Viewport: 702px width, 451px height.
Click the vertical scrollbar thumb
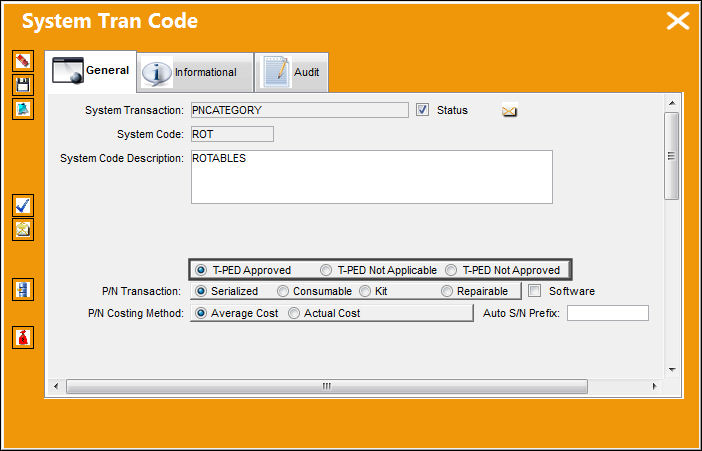pyautogui.click(x=672, y=156)
